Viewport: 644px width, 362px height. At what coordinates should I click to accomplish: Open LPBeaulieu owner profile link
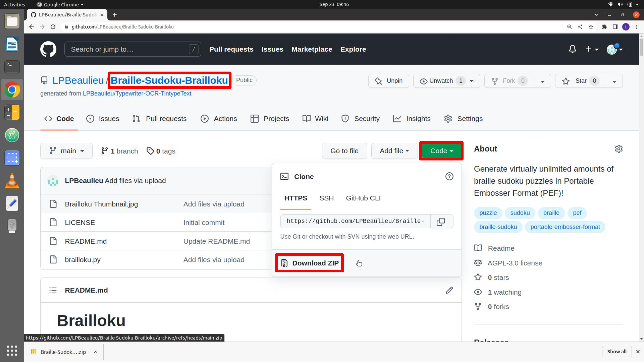(78, 80)
